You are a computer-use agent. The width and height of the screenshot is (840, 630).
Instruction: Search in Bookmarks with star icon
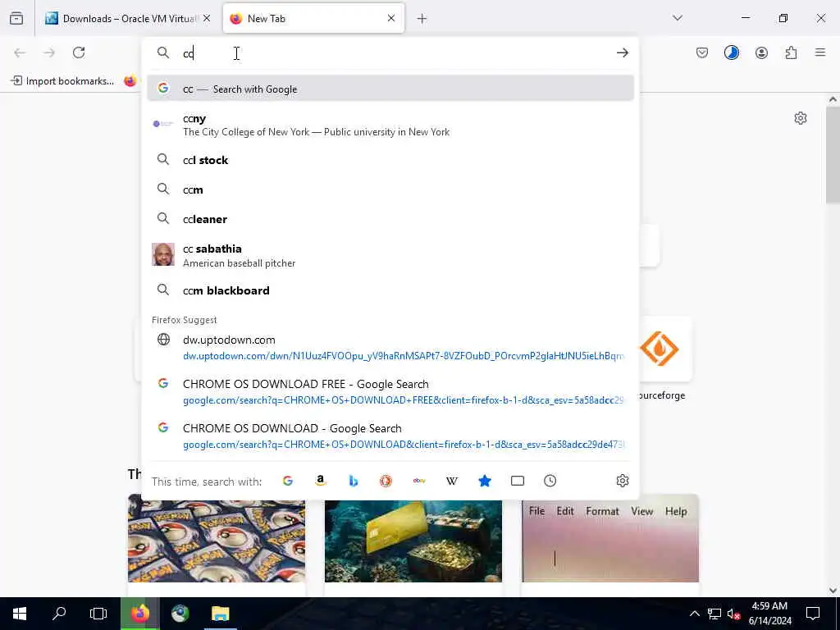coord(484,481)
